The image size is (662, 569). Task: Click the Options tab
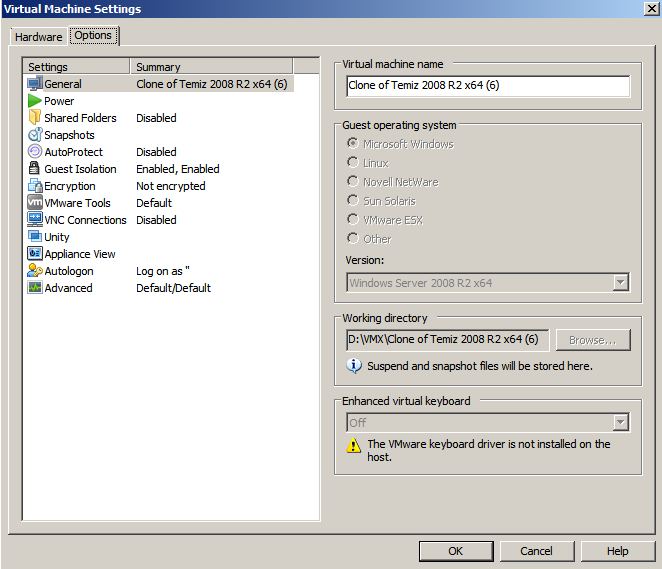coord(93,36)
